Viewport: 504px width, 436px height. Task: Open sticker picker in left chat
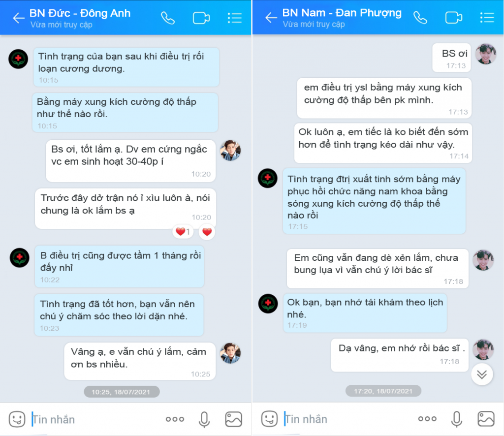click(x=17, y=419)
